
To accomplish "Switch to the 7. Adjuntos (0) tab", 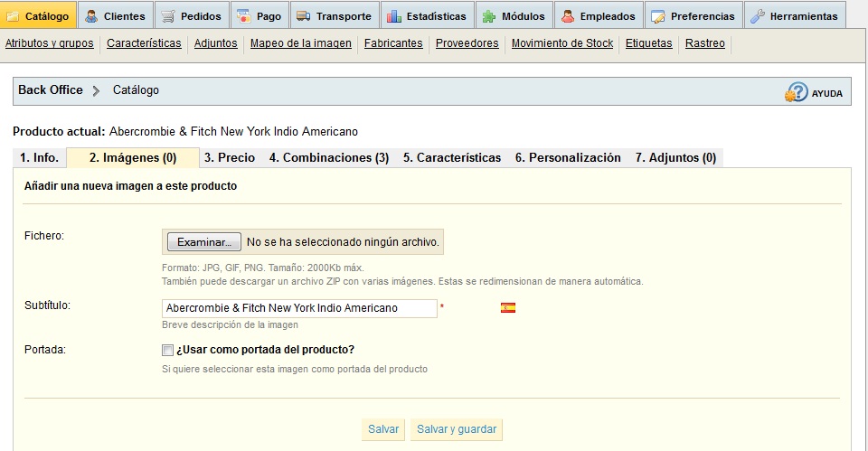I will coord(676,157).
